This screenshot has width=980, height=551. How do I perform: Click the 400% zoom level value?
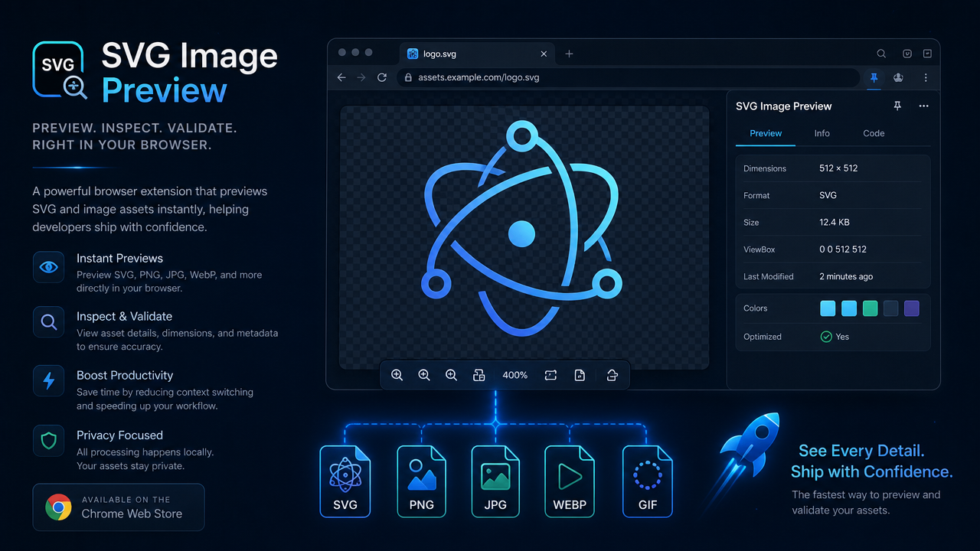(x=515, y=375)
